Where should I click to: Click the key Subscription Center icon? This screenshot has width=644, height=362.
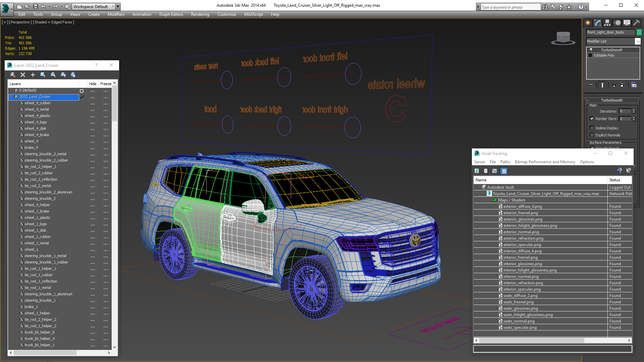(553, 7)
